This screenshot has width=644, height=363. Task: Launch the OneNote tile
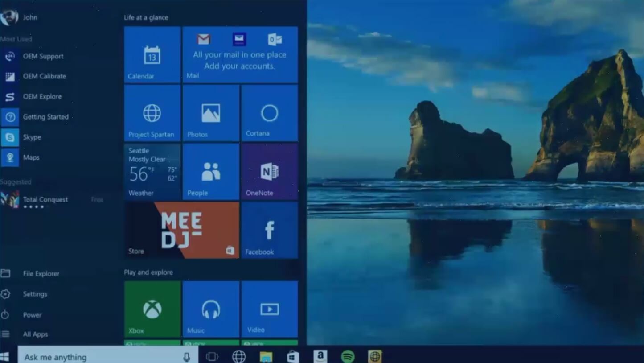[x=269, y=171]
